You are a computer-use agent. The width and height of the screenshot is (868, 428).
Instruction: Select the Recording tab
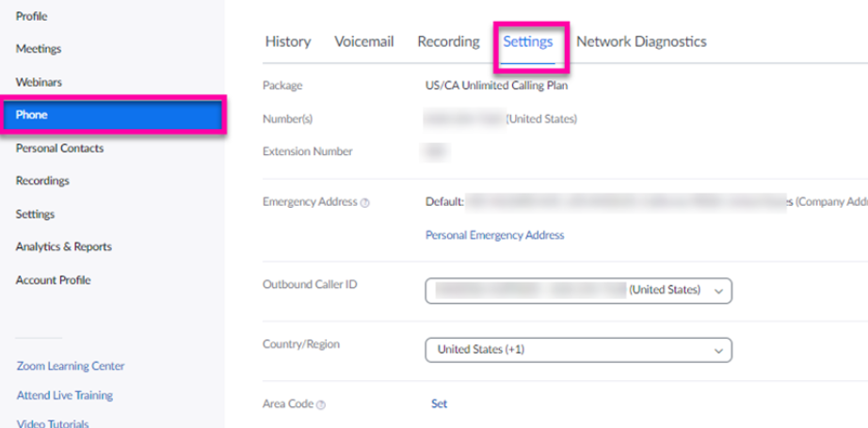[448, 41]
